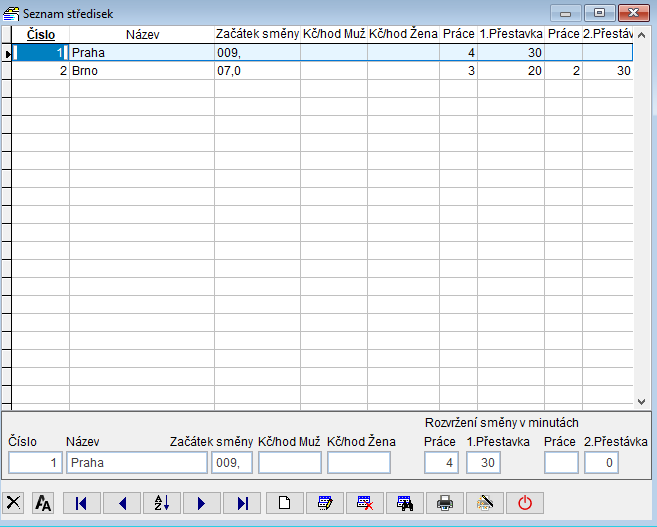Click the printer icon
This screenshot has width=657, height=527.
(445, 503)
